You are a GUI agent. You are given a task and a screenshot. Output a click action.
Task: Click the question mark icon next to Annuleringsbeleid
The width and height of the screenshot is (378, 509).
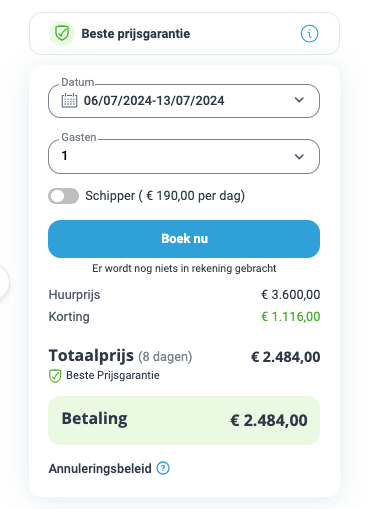coord(163,468)
